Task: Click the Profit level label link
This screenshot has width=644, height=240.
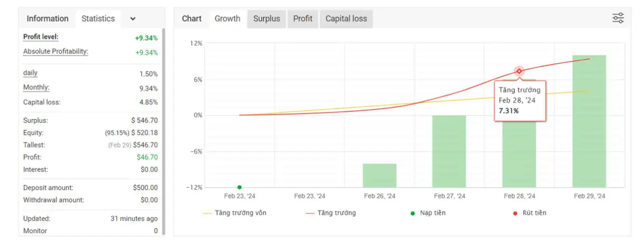Action: point(41,37)
